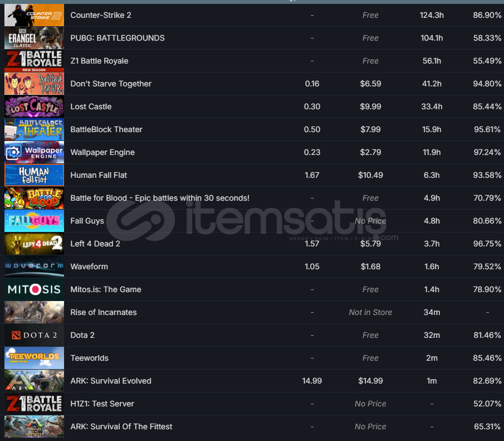The image size is (504, 441).
Task: Select the 96.75% rating for Left 4 Dead 2
Action: point(487,244)
